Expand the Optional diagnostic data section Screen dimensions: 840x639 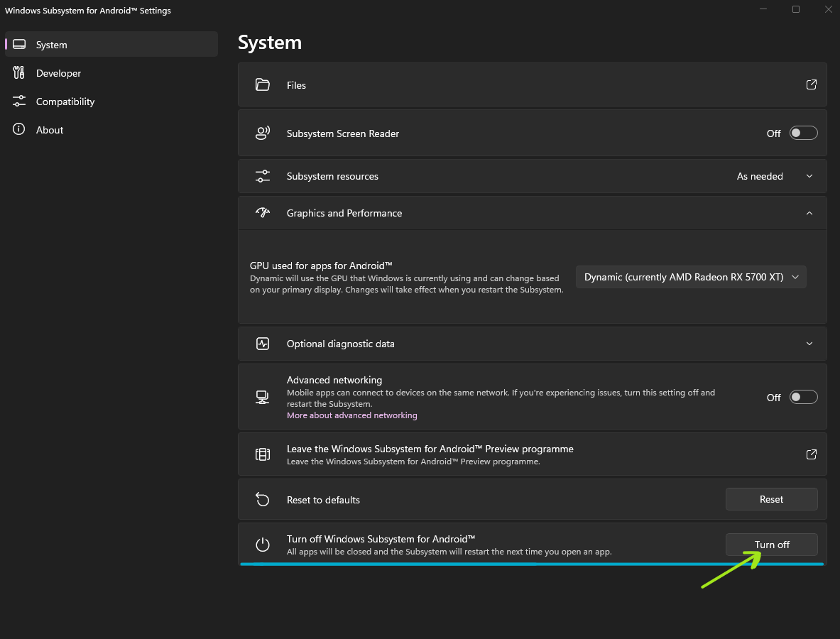[809, 344]
